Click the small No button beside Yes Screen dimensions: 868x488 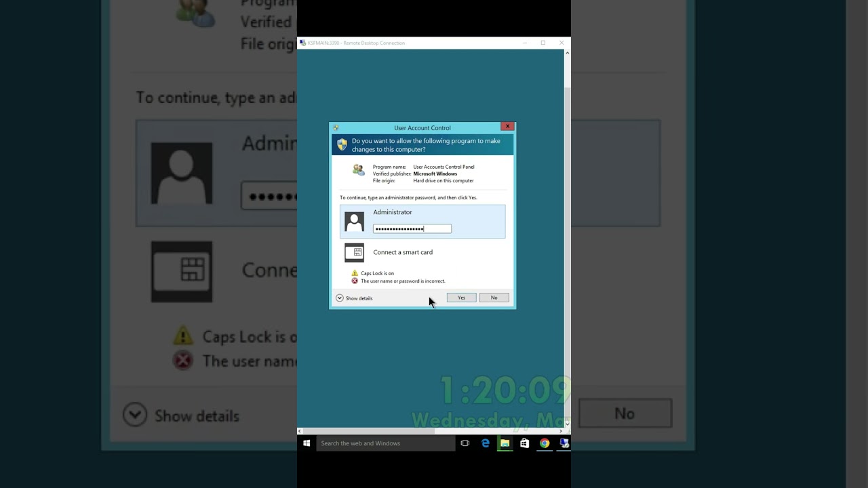pos(494,298)
